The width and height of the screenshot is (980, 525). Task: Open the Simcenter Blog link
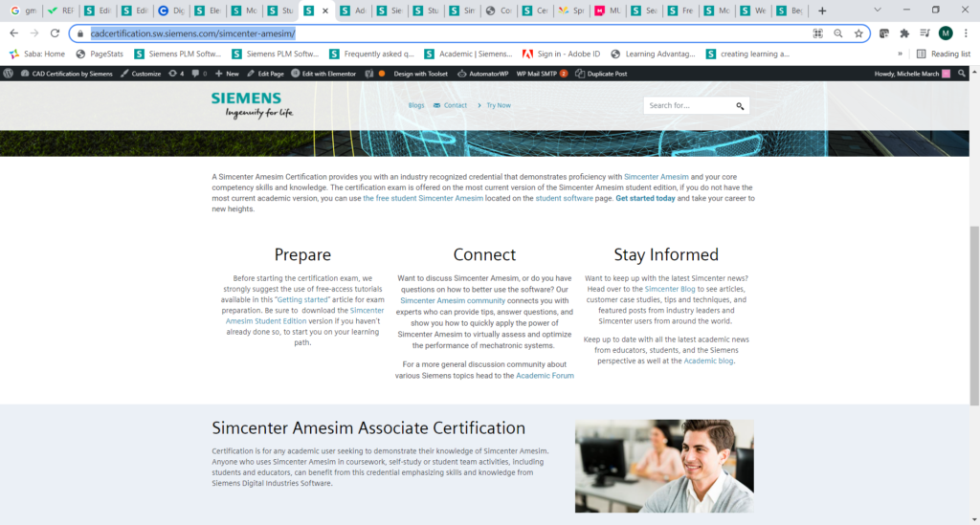coord(669,289)
